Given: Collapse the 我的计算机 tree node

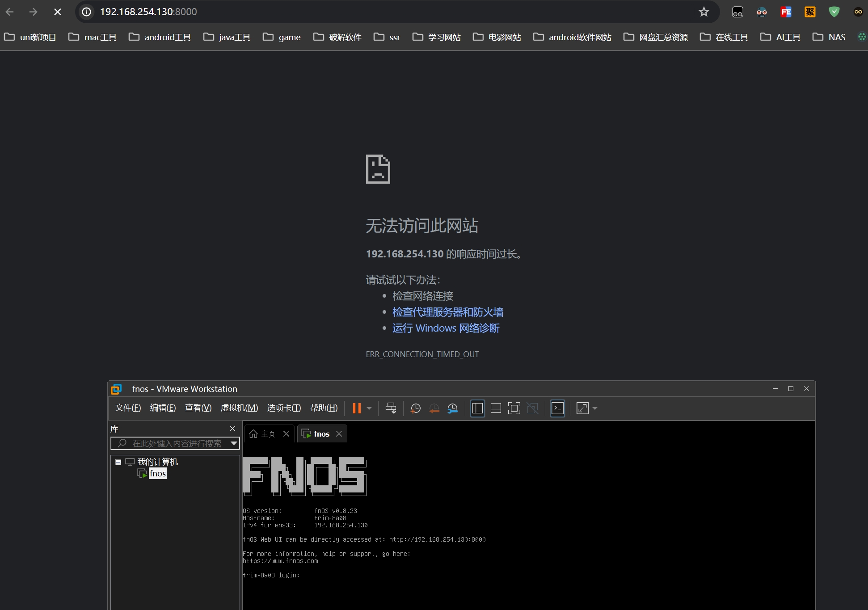Looking at the screenshot, I should coord(118,462).
